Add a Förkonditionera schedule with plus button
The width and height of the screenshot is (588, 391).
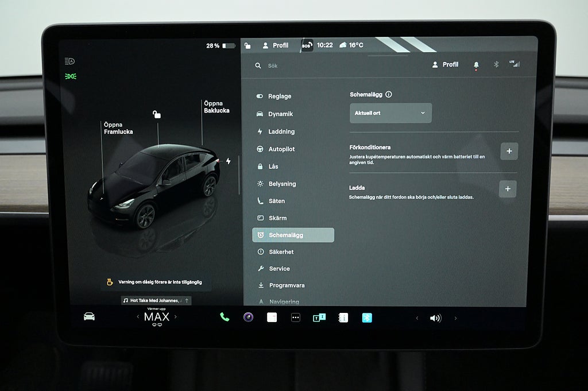click(x=508, y=152)
